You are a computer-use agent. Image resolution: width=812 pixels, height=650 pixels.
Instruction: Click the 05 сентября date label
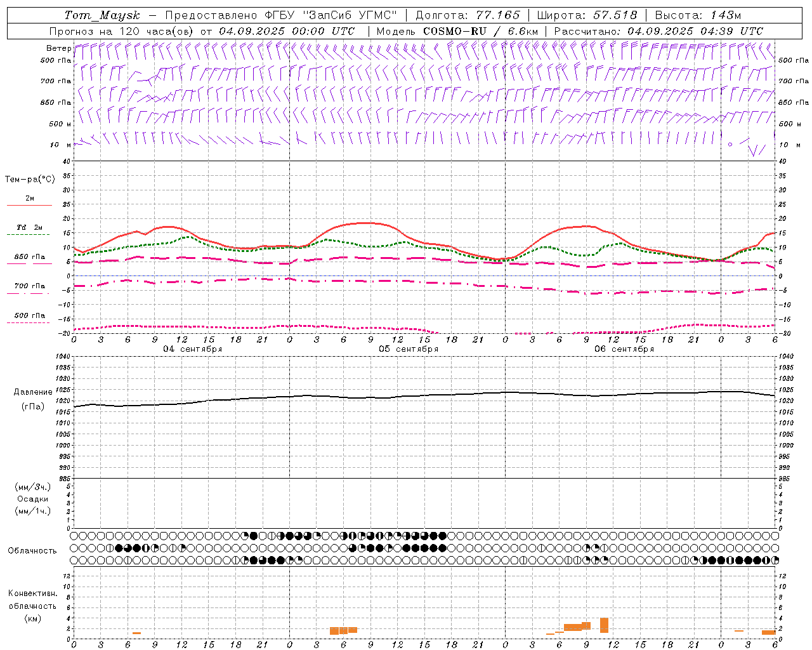(408, 349)
